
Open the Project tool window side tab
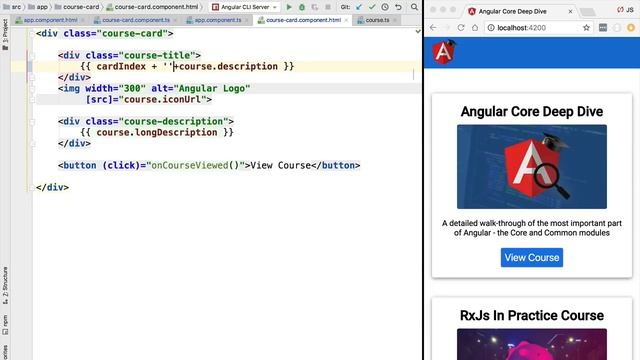(5, 35)
